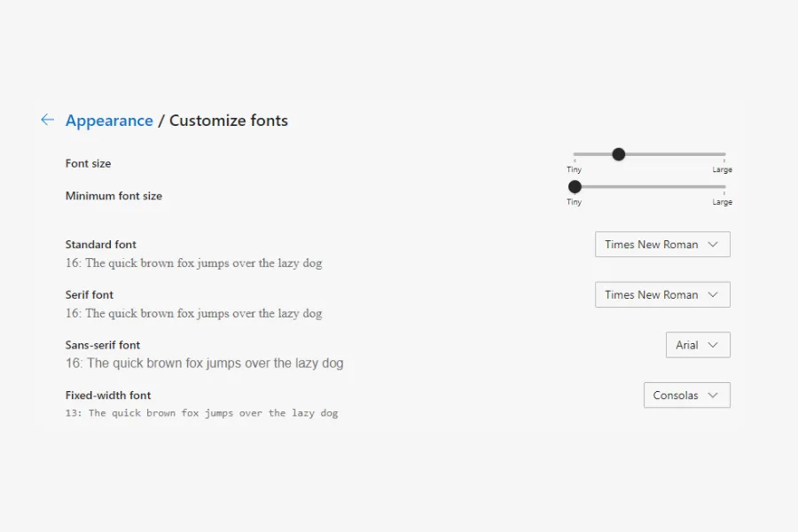Open the Fixed-width font dropdown showing Consolas
The width and height of the screenshot is (798, 532).
click(686, 395)
